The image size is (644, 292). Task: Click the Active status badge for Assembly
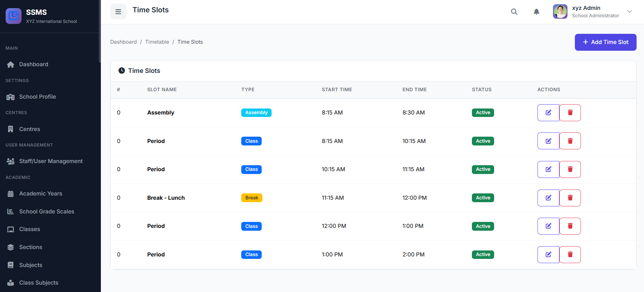click(483, 113)
